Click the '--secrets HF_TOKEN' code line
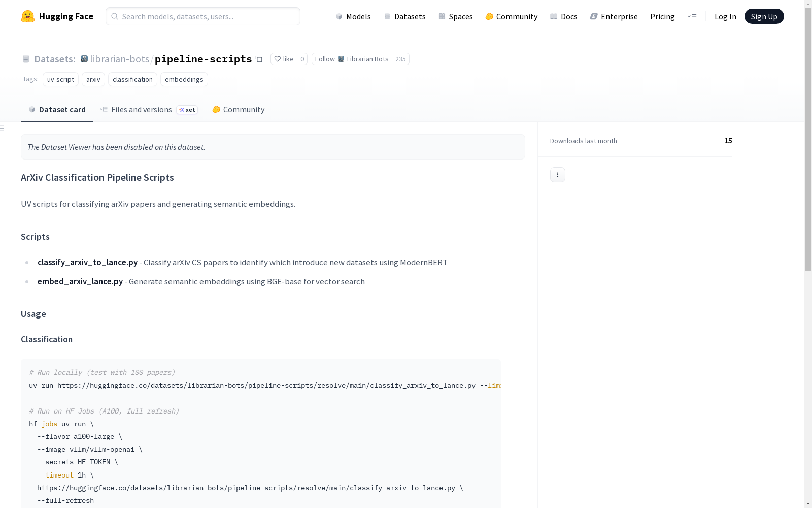Image resolution: width=812 pixels, height=508 pixels. click(x=78, y=462)
